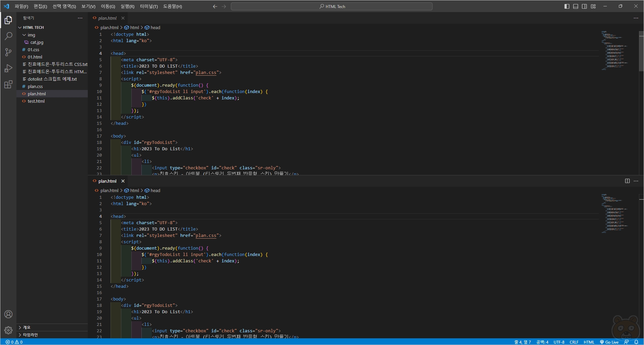Click errors and warnings status indicator

coord(14,342)
